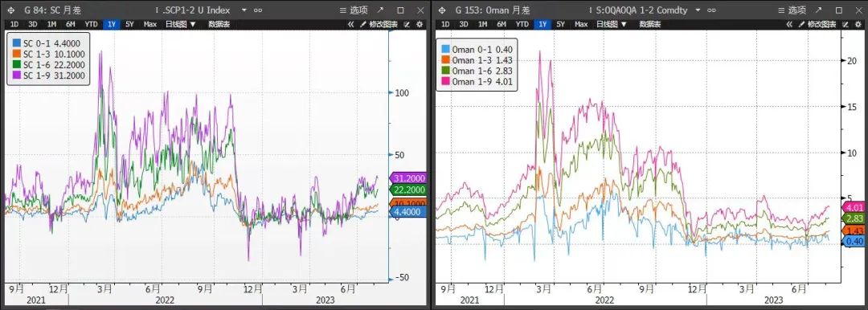Open 数据表 data table on Oman chart
Viewport: 868px width, 310px height.
point(650,24)
